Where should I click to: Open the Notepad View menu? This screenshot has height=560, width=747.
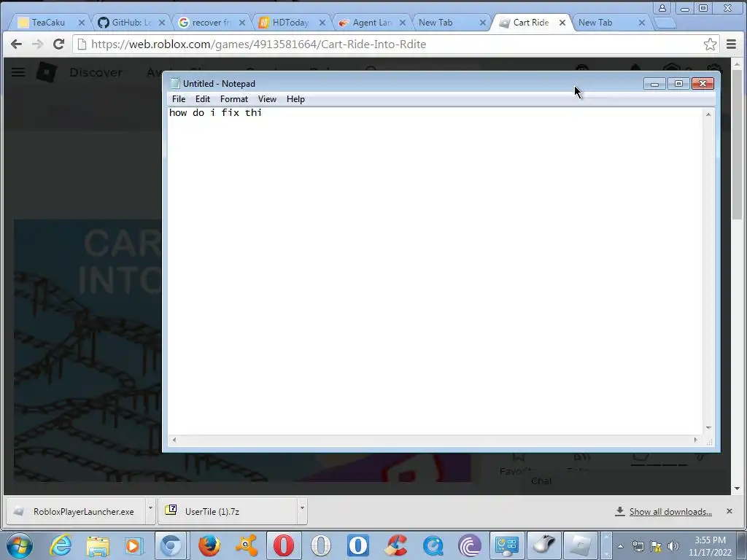(x=267, y=99)
